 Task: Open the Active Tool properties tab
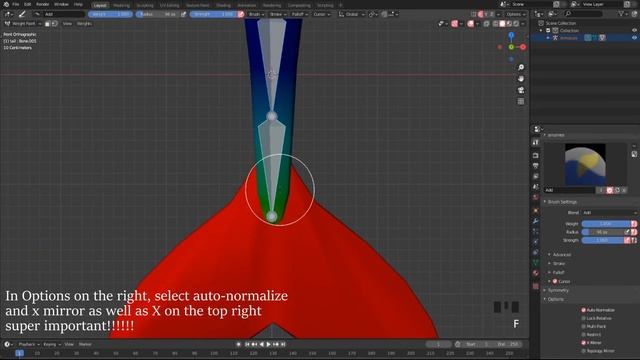(536, 142)
